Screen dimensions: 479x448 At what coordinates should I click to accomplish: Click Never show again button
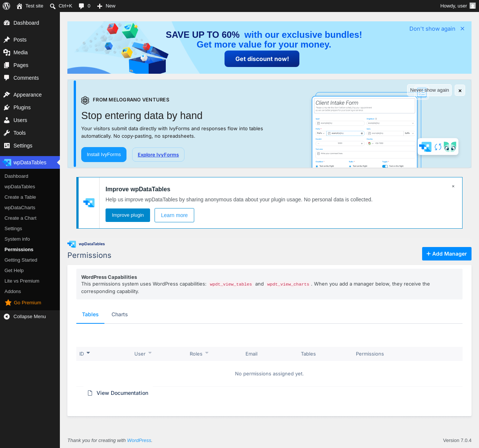click(430, 90)
